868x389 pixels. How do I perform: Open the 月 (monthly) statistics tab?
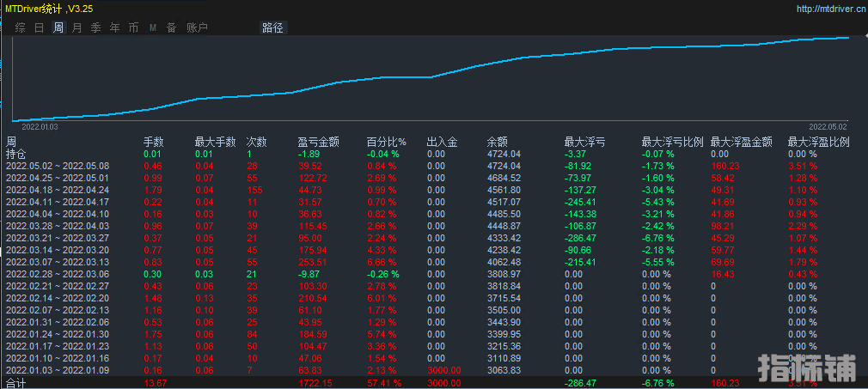pos(76,27)
